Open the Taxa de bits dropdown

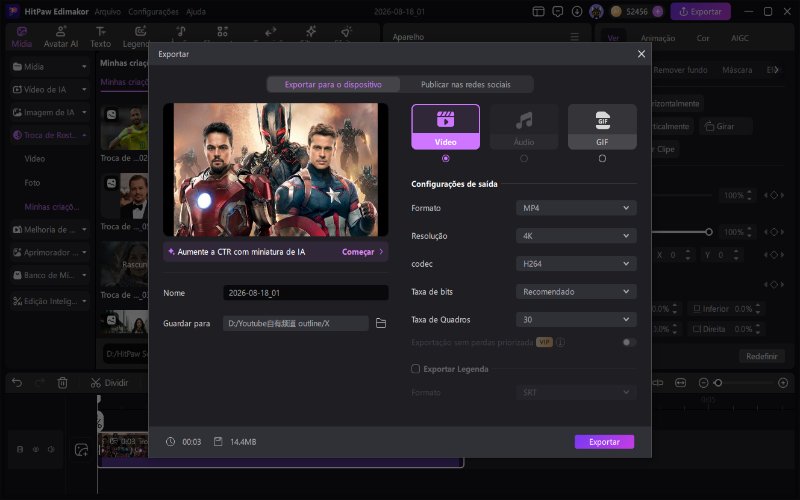pos(576,292)
